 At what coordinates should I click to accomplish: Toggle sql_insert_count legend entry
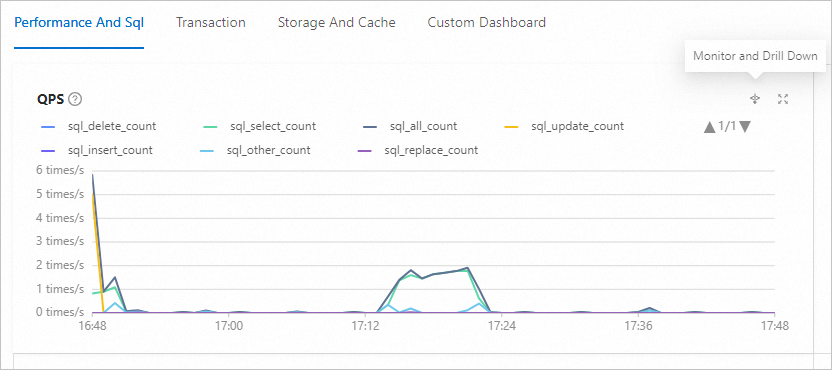tap(97, 150)
